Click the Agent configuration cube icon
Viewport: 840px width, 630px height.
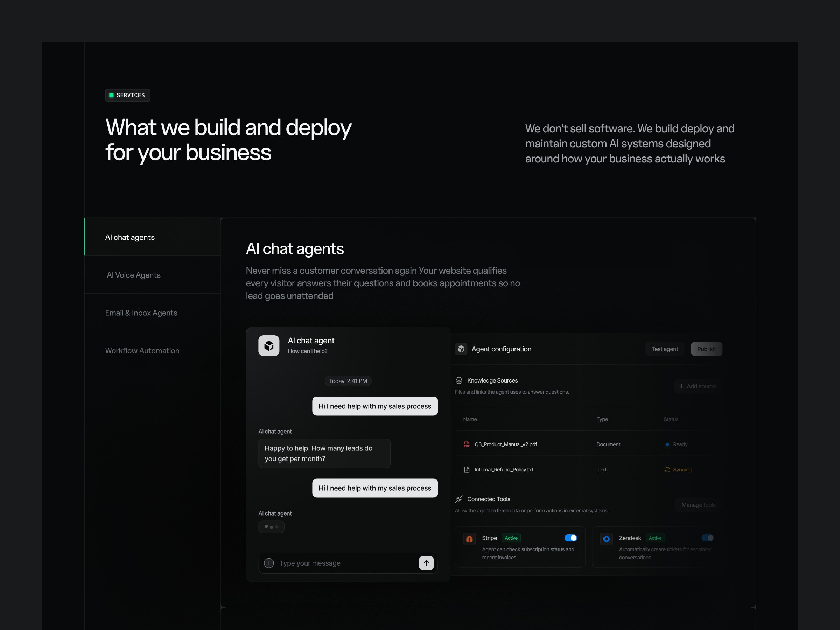[x=461, y=349]
